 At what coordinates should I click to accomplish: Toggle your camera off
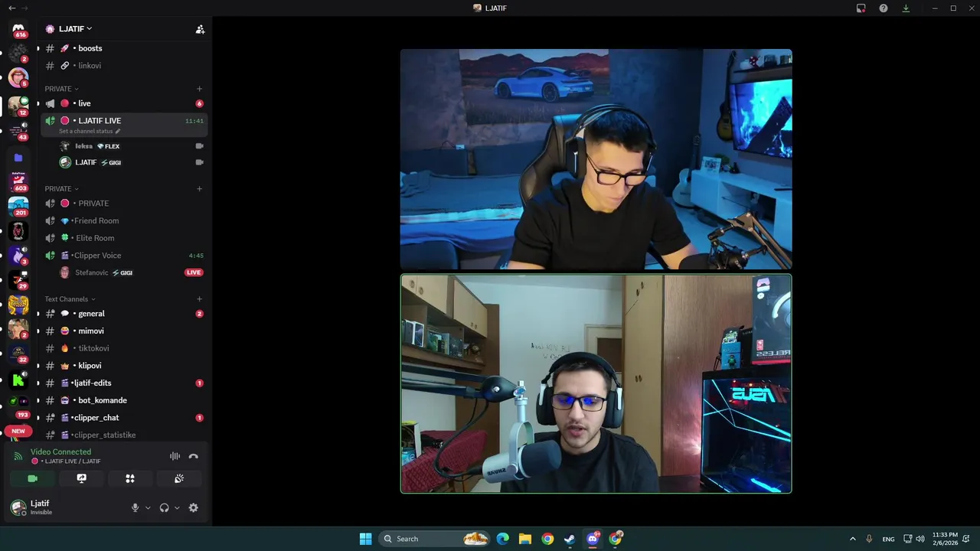33,478
